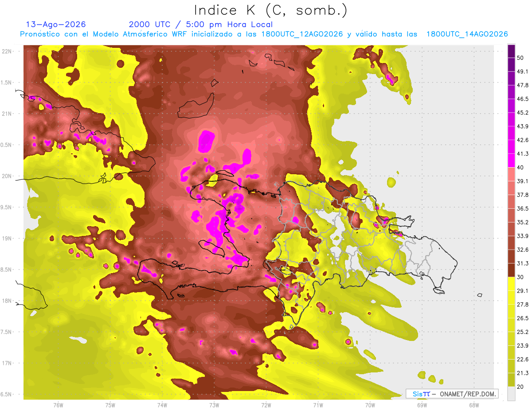Screen dimensions: 532x411
Task: Click the longitude label "74W"
Action: coord(162,405)
